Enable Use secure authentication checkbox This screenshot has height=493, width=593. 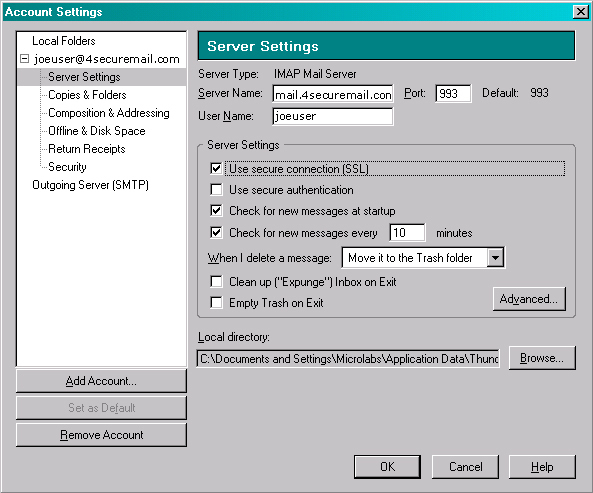click(216, 189)
